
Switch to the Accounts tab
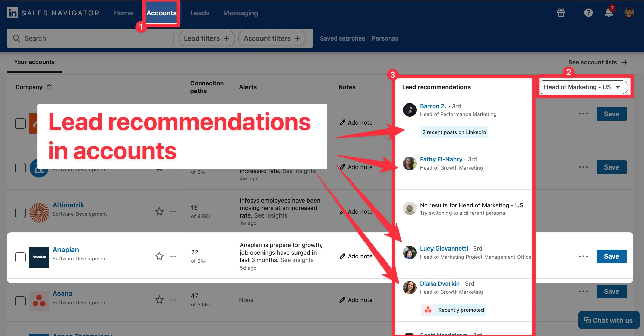coord(162,13)
